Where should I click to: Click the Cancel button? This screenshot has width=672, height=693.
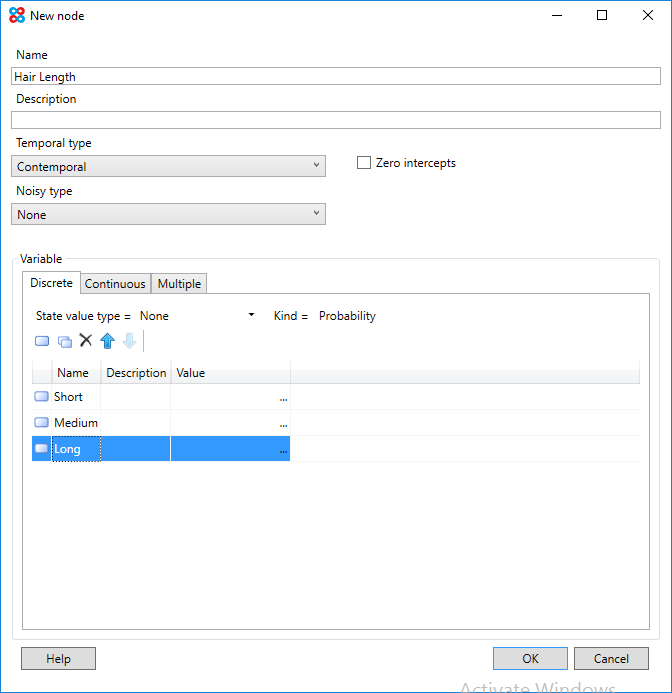[611, 658]
